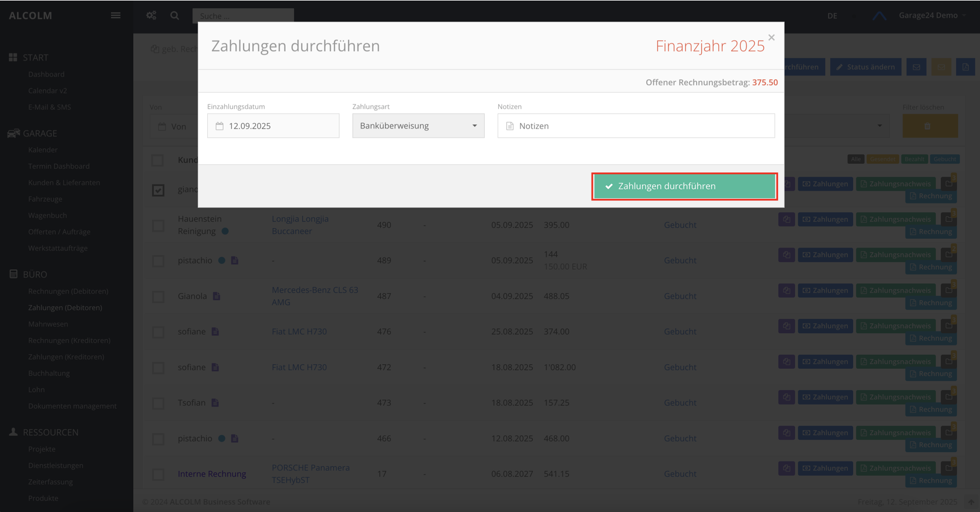Open the Mercedes-Benz CLS 63 AMG link
980x512 pixels.
pos(315,296)
